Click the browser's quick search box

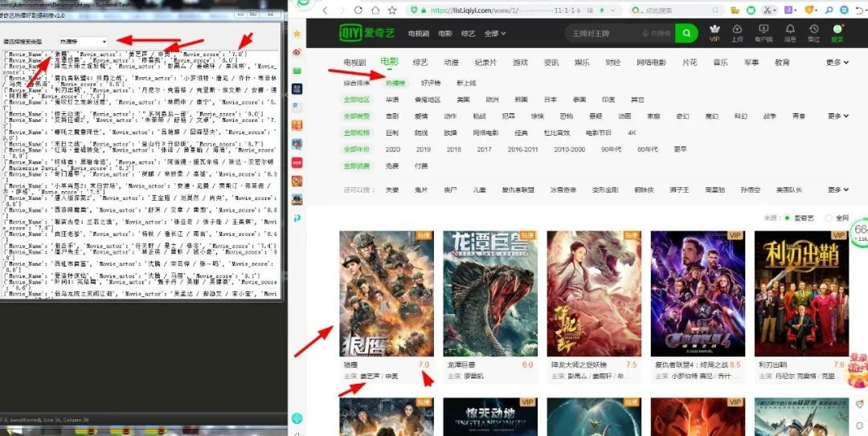point(678,10)
